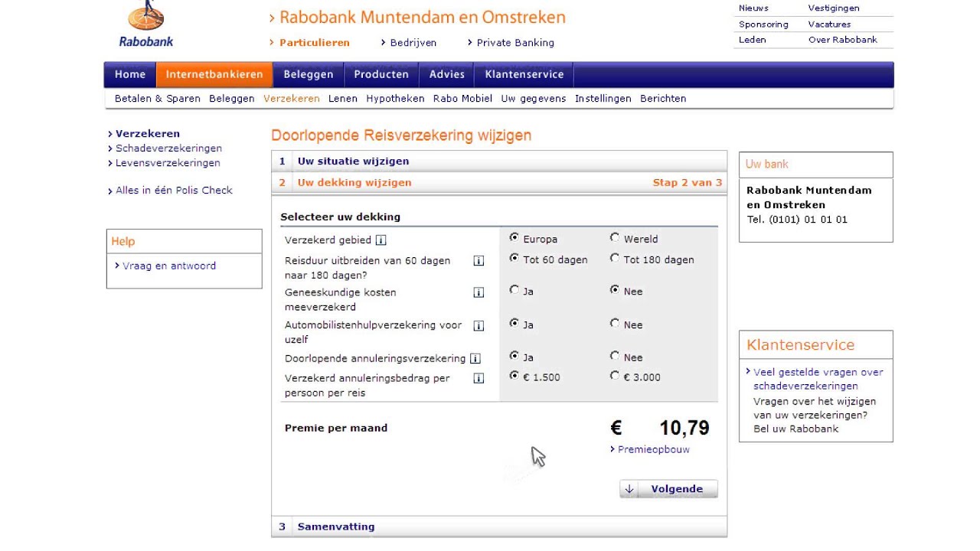The height and width of the screenshot is (551, 980).
Task: Go to Betalen & Sparen submenu
Action: [x=158, y=99]
